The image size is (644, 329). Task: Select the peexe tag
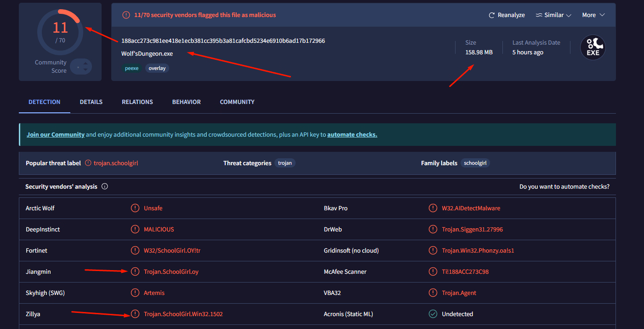(x=131, y=68)
